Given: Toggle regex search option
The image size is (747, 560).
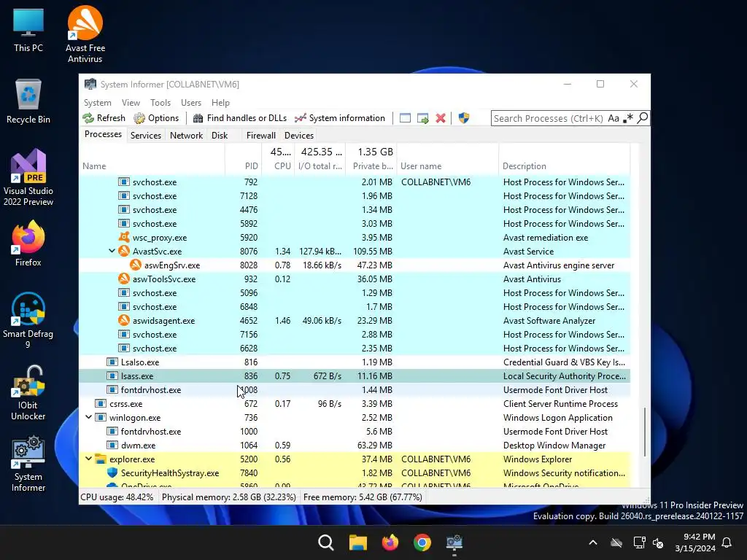Looking at the screenshot, I should tap(628, 118).
